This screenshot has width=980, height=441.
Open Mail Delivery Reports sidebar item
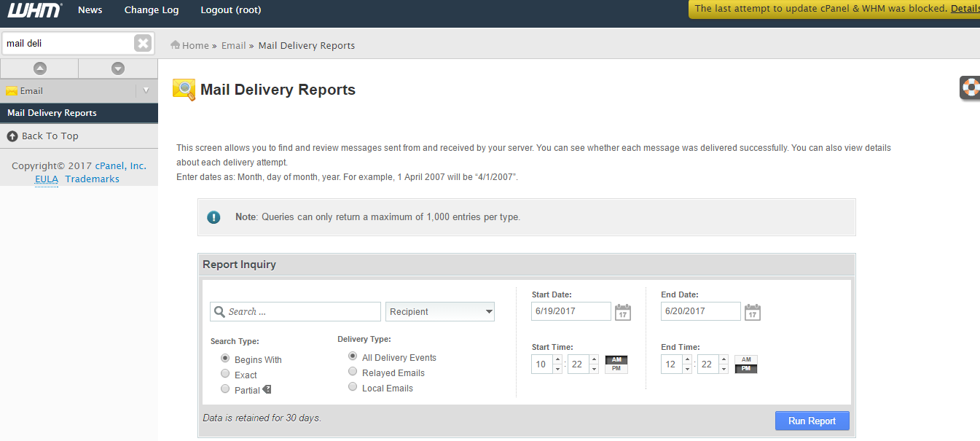coord(79,113)
